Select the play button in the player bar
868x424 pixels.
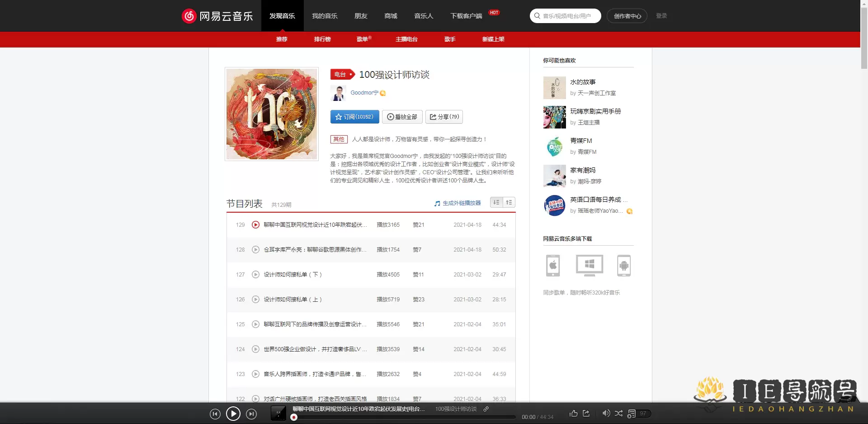(x=233, y=414)
